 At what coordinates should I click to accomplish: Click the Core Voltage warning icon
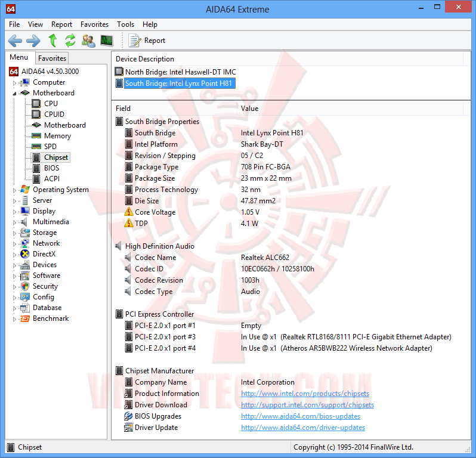pos(129,212)
